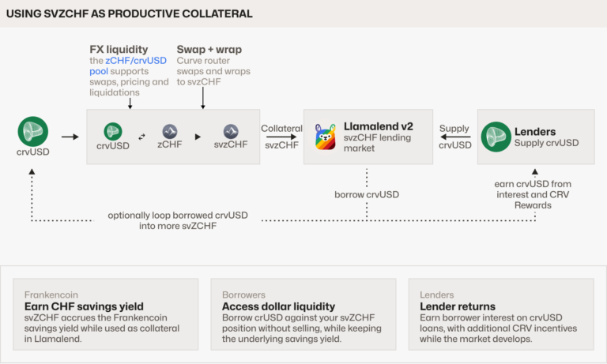The image size is (607, 364).
Task: Click the 'Lender returns' card heading
Action: point(457,306)
